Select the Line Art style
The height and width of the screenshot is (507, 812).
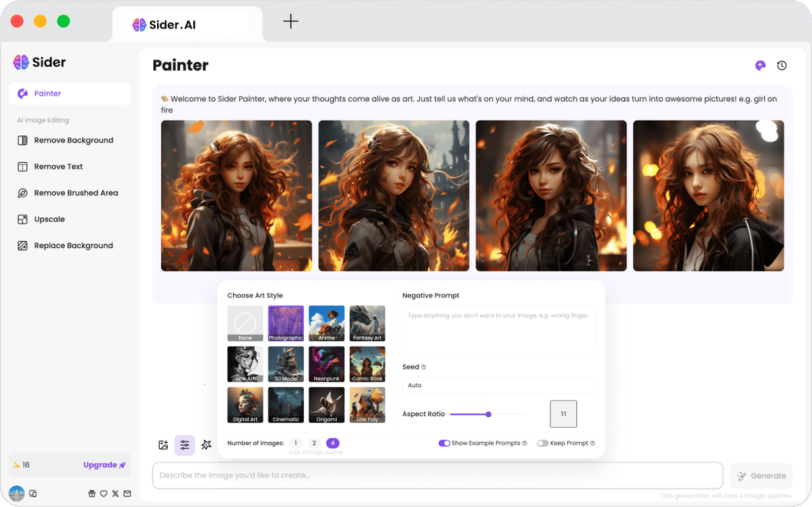click(x=246, y=364)
